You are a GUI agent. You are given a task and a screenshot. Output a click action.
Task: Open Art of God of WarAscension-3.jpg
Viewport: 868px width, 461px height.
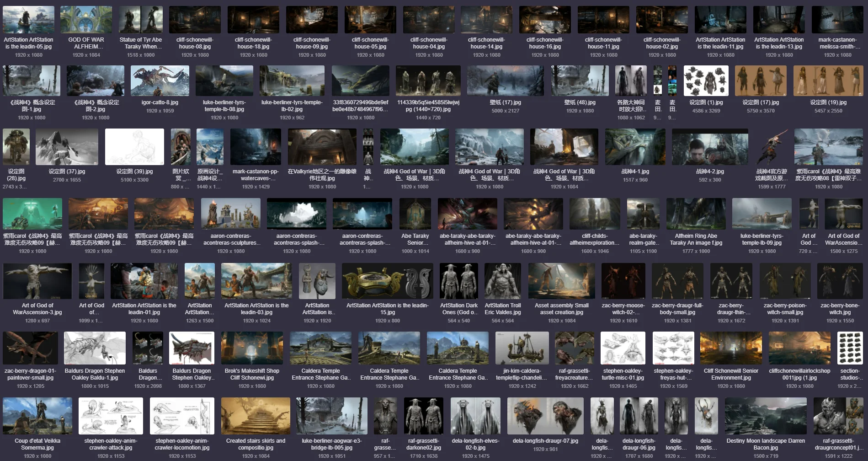coord(37,281)
